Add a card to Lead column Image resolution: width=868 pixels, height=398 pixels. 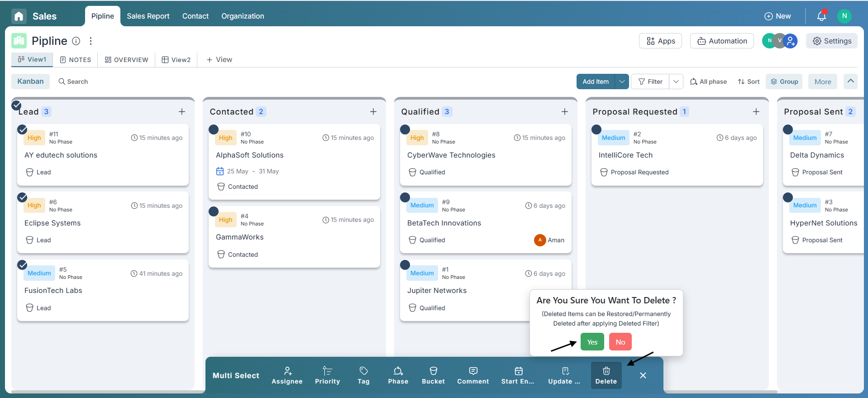(182, 112)
